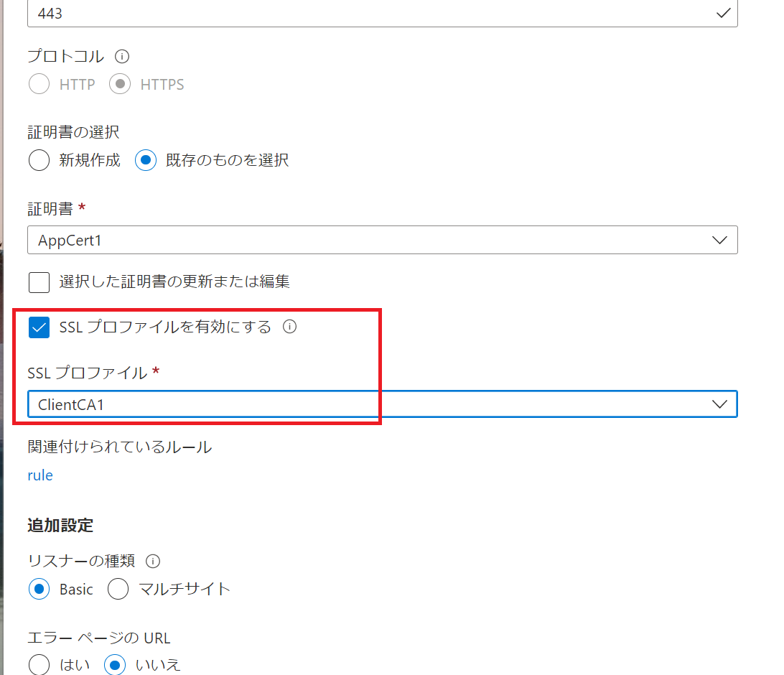Open the ClientCA1 SSL profile dropdown
Image resolution: width=784 pixels, height=675 pixels.
pyautogui.click(x=383, y=404)
